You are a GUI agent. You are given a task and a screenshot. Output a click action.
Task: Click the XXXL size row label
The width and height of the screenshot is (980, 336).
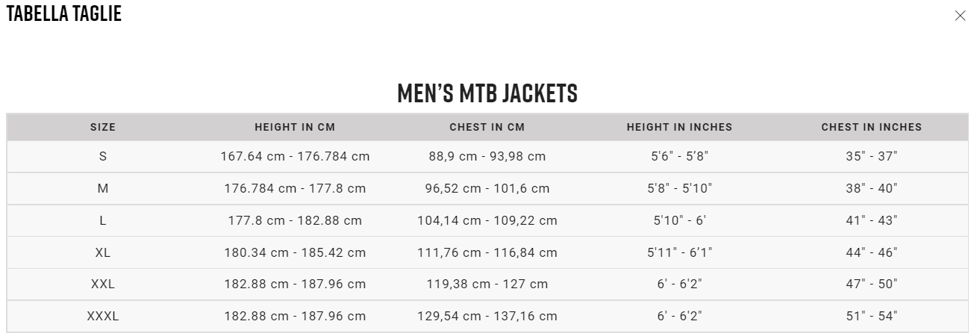click(103, 317)
